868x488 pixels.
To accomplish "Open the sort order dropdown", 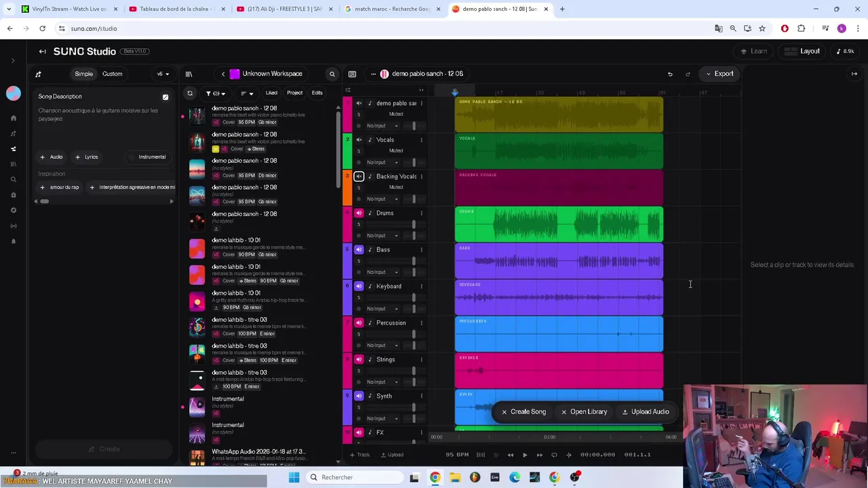I will coord(247,94).
